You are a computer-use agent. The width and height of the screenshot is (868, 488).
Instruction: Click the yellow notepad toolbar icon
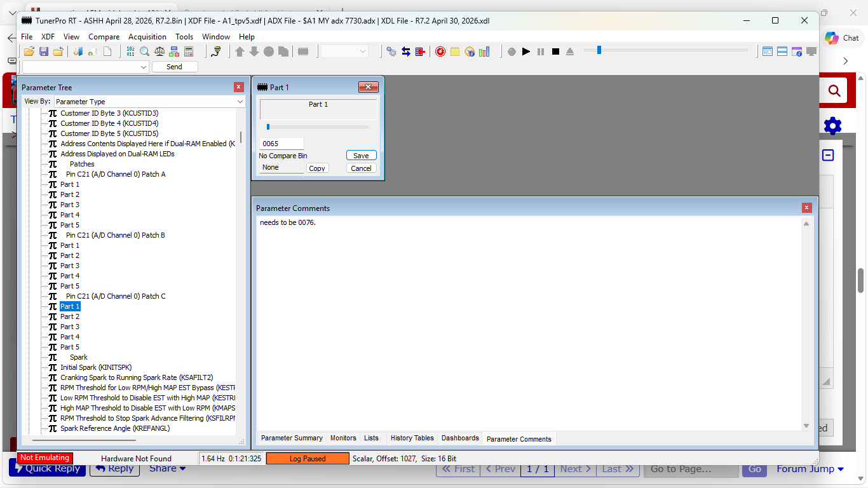[x=455, y=51]
